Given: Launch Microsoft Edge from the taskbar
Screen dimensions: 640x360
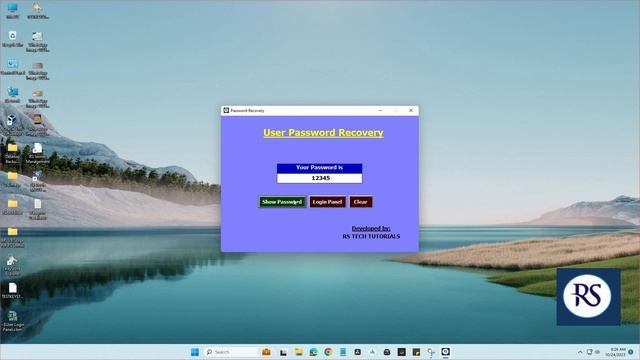Looking at the screenshot, I should click(x=313, y=352).
